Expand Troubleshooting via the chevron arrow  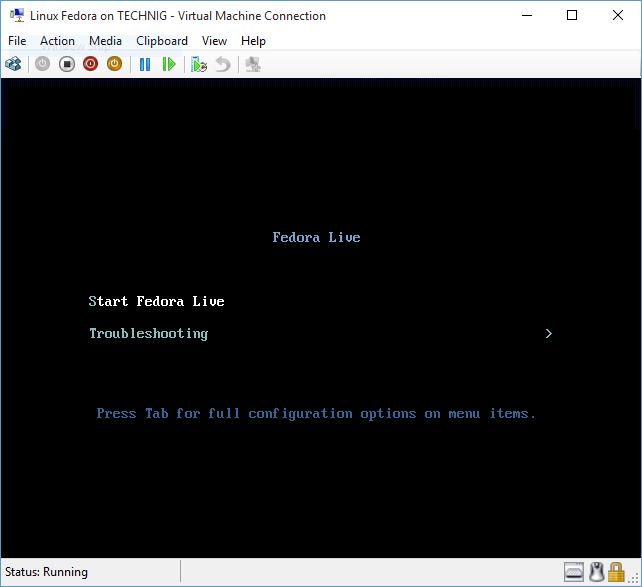click(549, 334)
